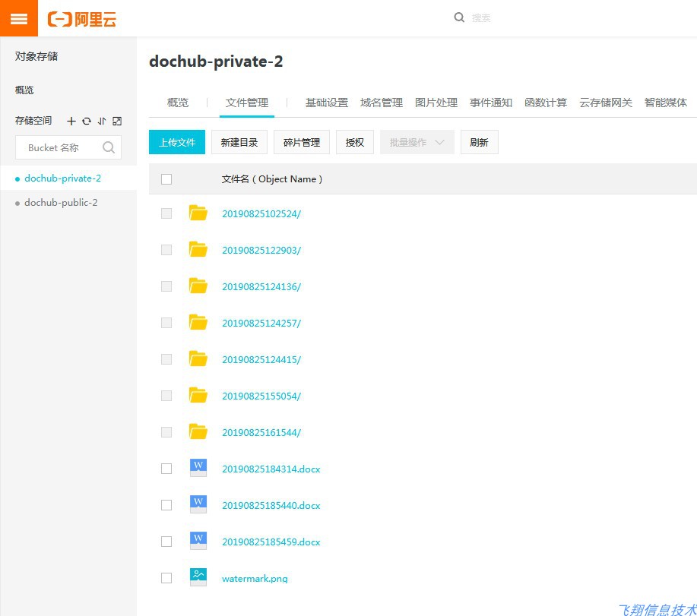Check the select-all checkbox in header row
Viewport: 697px width, 616px height.
click(166, 178)
